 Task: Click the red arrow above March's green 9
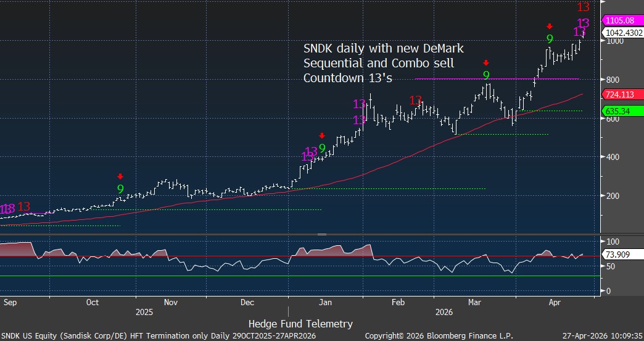[486, 62]
